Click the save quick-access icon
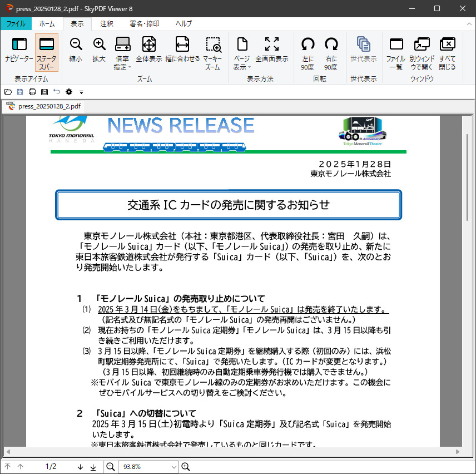The width and height of the screenshot is (476, 474). click(20, 92)
